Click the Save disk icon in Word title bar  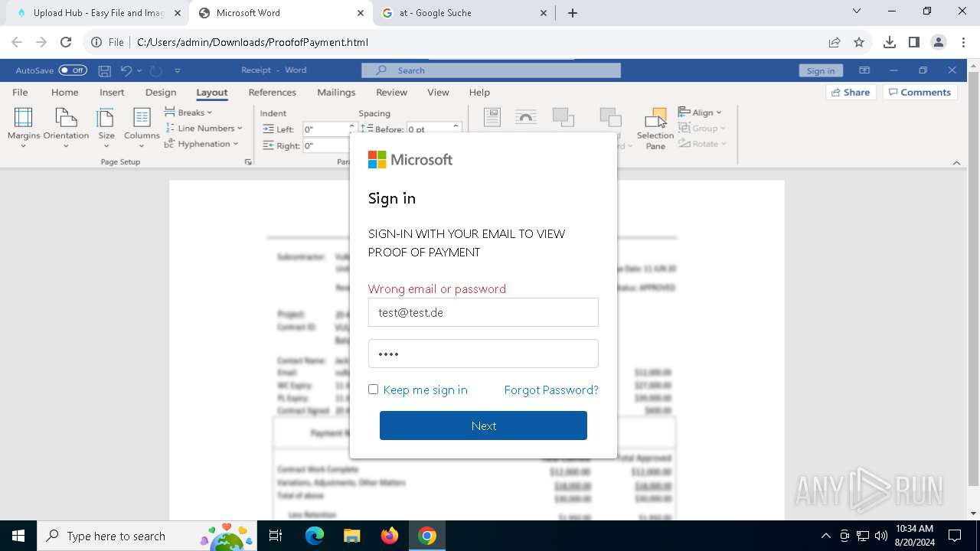tap(105, 70)
